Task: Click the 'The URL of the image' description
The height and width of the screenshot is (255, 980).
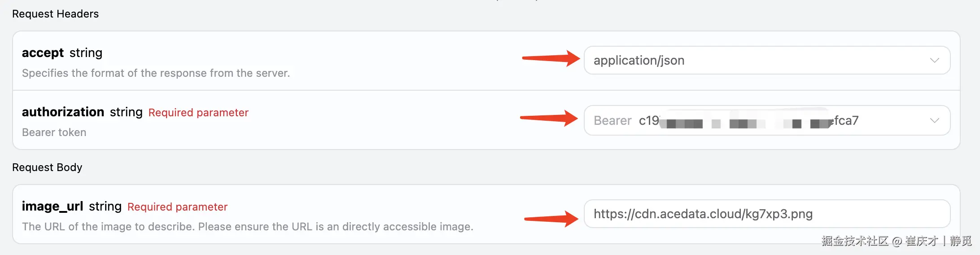Action: 247,227
